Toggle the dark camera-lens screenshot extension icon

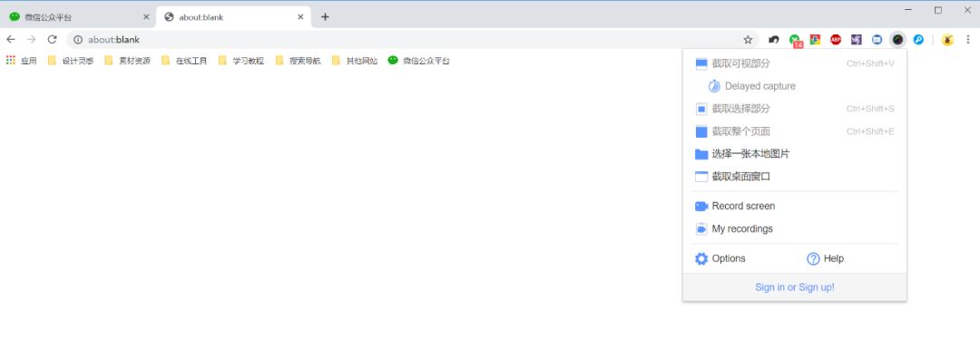click(897, 40)
